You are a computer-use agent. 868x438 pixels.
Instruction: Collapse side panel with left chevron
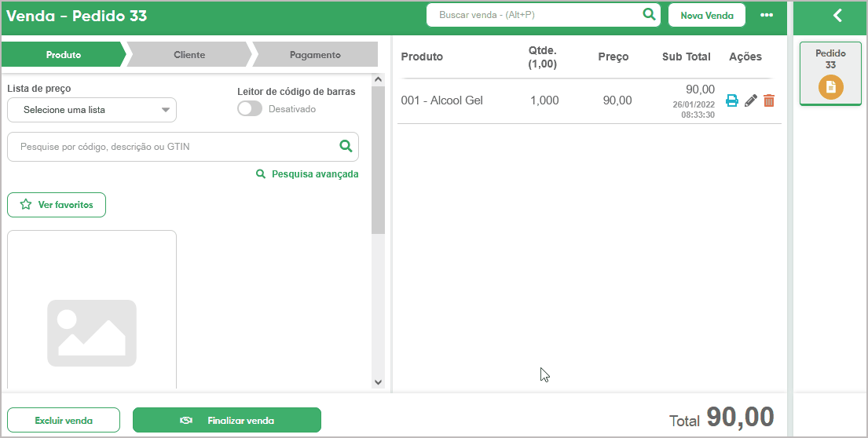(x=837, y=16)
